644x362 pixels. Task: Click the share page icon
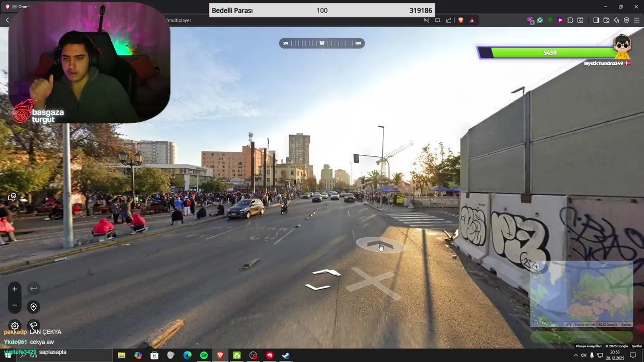click(x=449, y=20)
